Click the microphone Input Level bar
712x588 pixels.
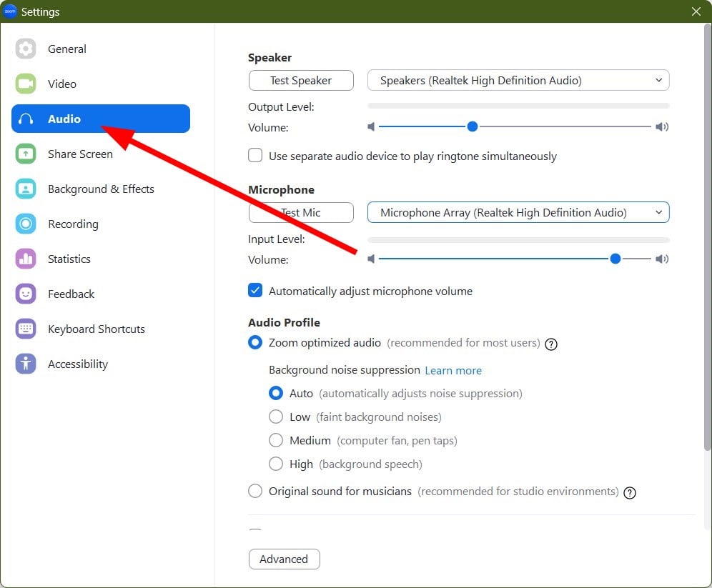coord(518,239)
